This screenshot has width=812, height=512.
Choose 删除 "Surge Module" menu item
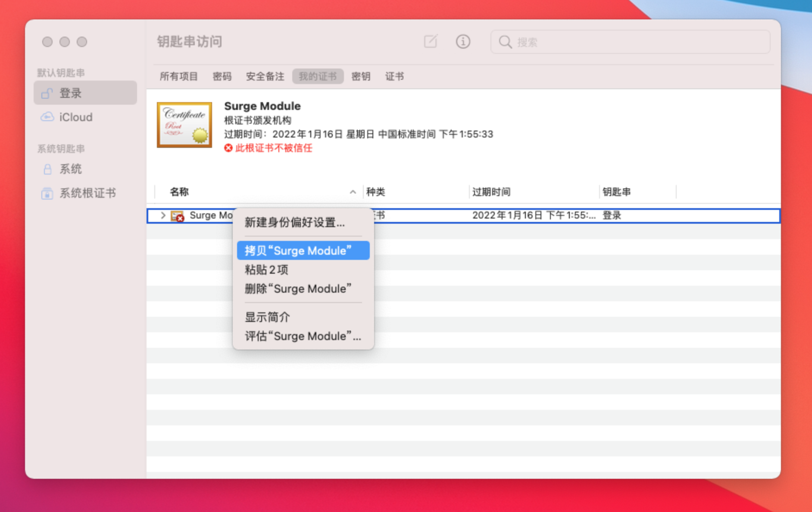(x=303, y=289)
